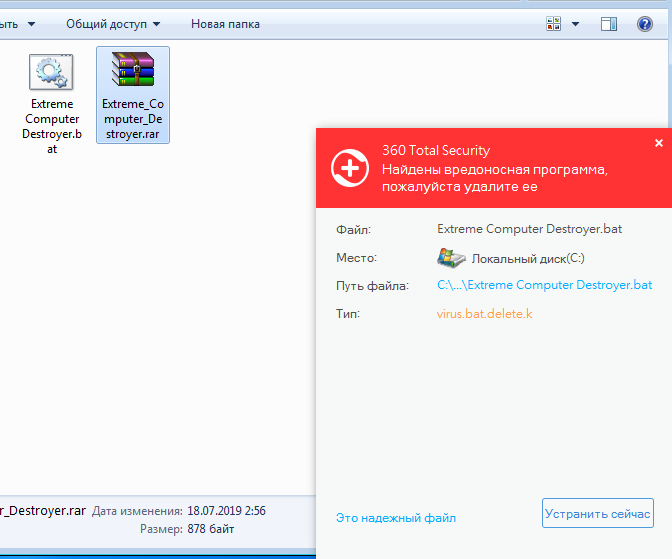Click the Extreme Computer Destroyer.bat filename in alert
Viewport: 672px width, 559px height.
click(529, 229)
